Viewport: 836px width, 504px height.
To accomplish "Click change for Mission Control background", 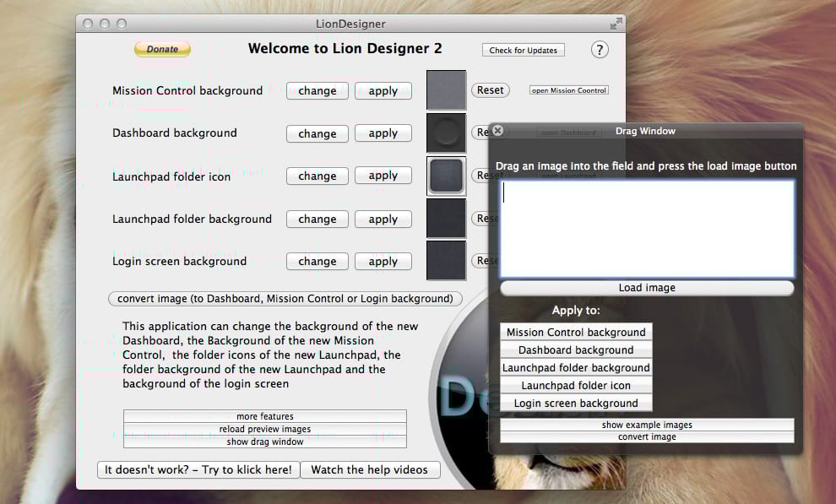I will 318,90.
